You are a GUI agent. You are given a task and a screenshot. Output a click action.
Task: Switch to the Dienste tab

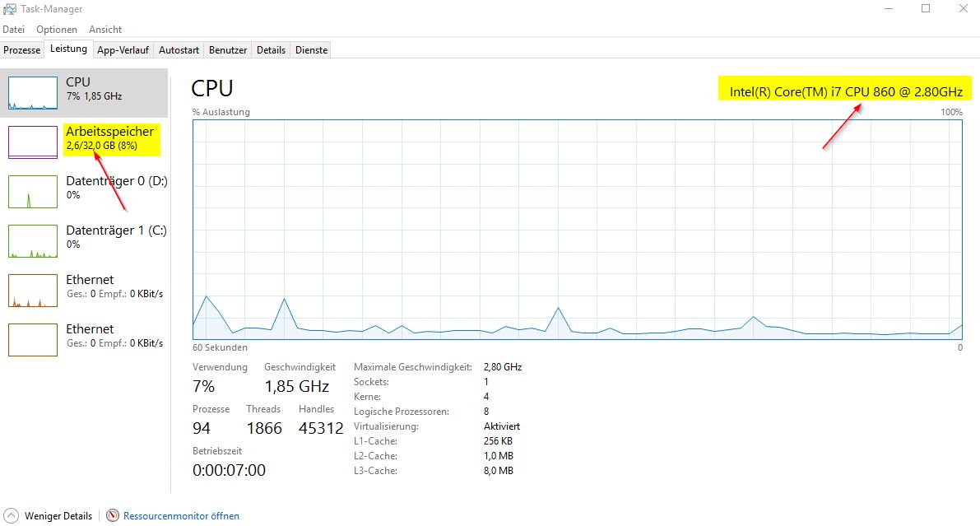311,50
